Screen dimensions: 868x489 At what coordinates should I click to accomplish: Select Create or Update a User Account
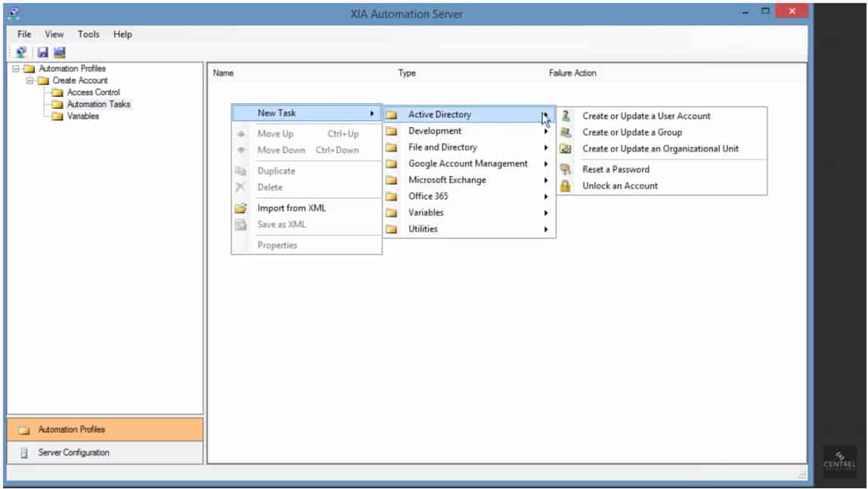point(662,116)
